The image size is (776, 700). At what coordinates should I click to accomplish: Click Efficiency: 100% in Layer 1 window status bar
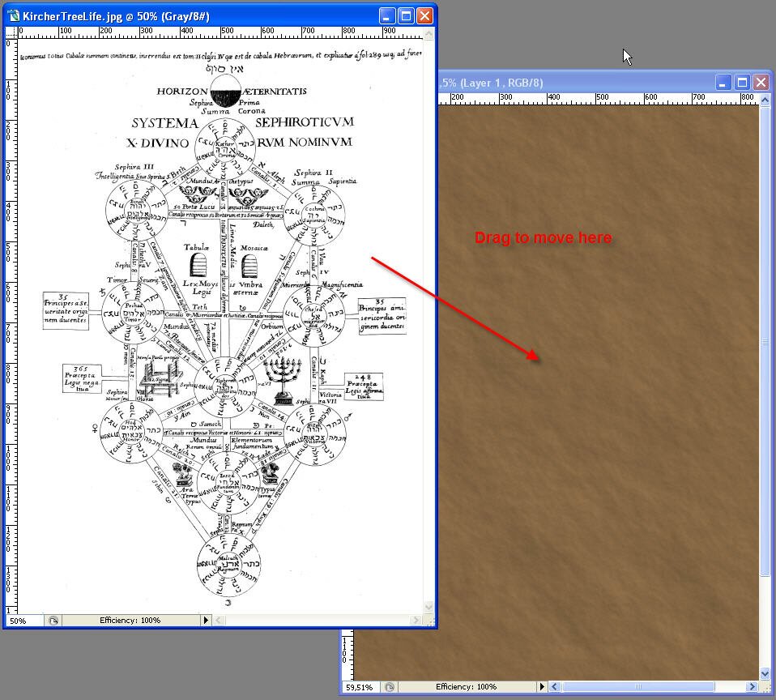(x=467, y=687)
